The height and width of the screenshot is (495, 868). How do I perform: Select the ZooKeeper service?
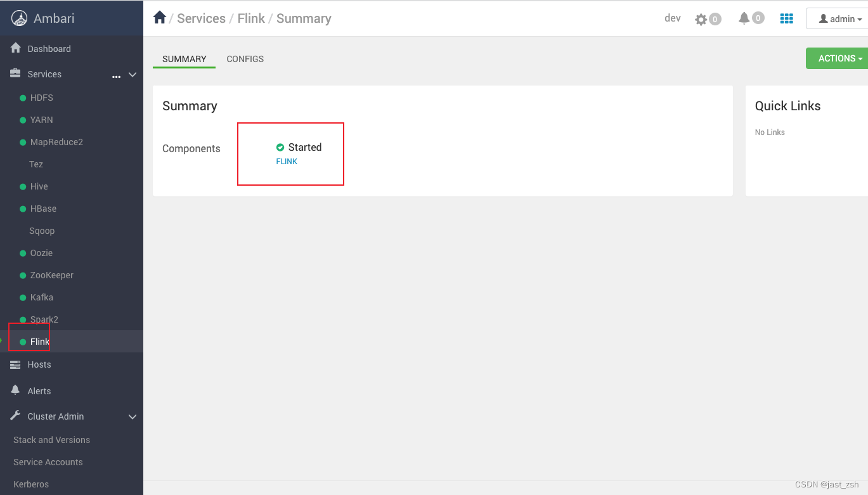[x=52, y=275]
